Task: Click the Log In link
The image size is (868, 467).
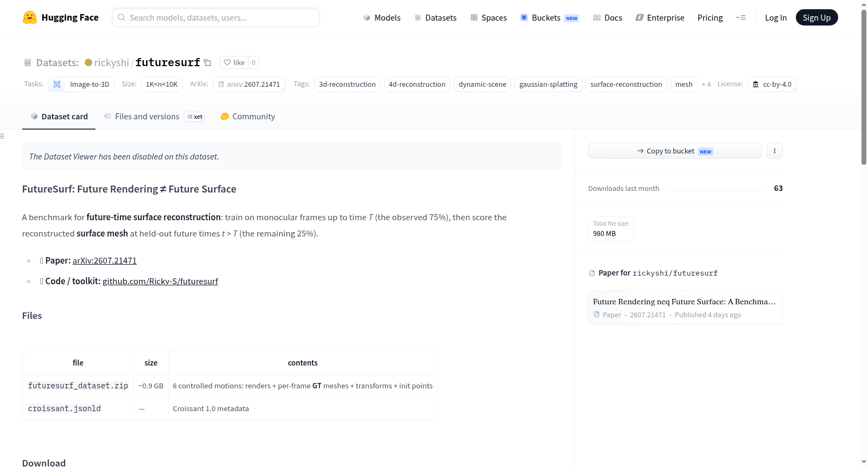Action: (776, 17)
